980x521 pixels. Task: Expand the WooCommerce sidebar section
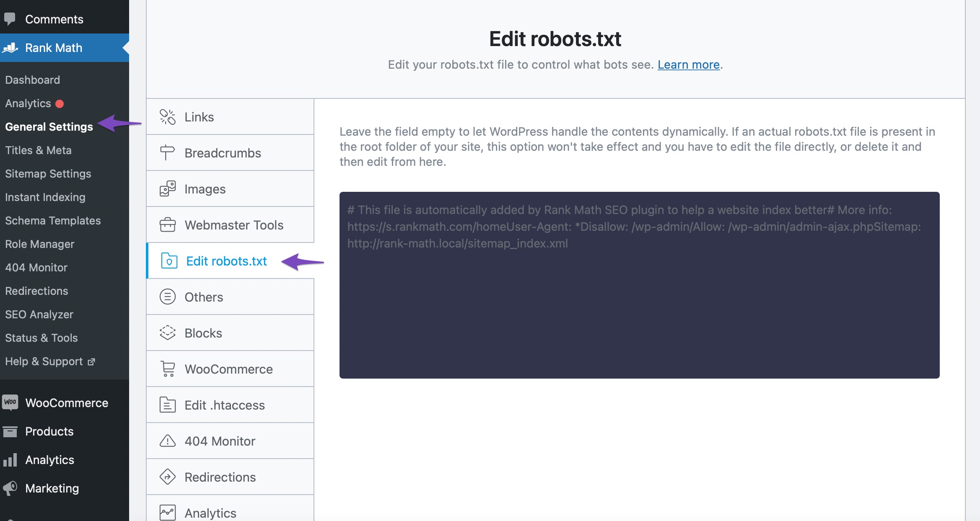coord(67,402)
